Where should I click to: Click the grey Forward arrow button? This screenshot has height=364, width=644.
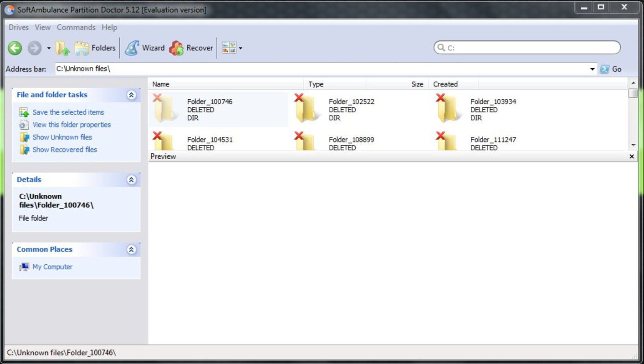pyautogui.click(x=35, y=48)
